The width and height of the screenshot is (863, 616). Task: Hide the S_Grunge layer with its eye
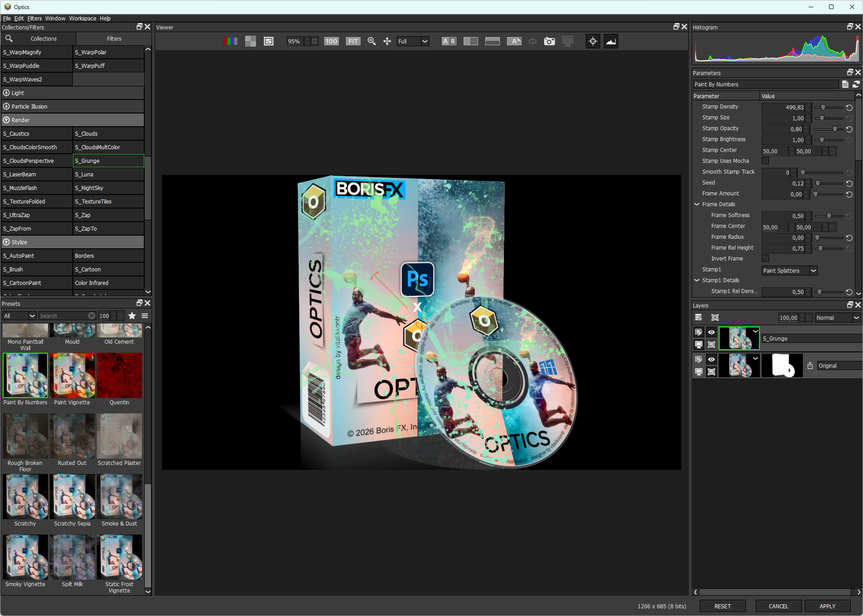[711, 332]
